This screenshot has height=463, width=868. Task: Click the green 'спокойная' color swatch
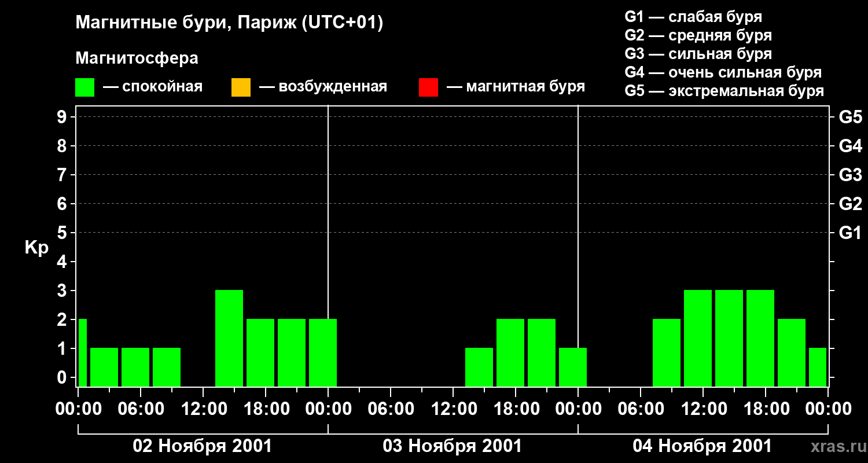pyautogui.click(x=85, y=87)
